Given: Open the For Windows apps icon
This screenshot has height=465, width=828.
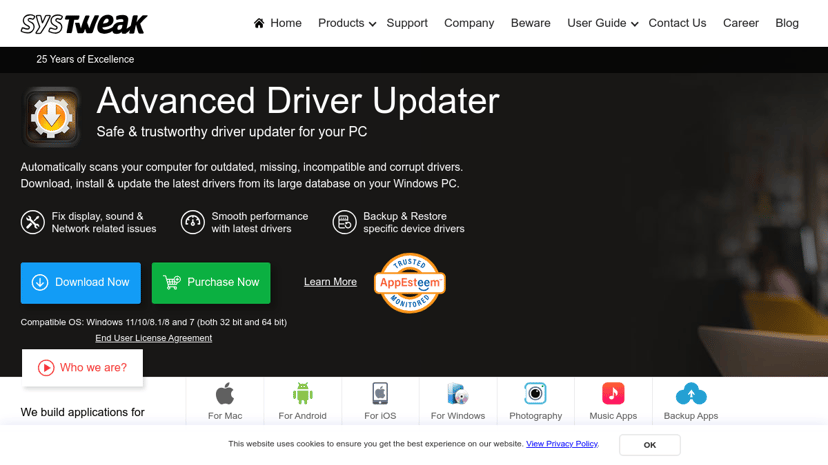Looking at the screenshot, I should point(458,394).
